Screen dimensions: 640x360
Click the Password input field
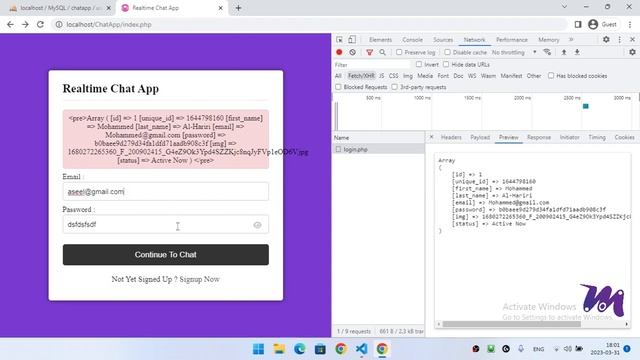pos(166,224)
